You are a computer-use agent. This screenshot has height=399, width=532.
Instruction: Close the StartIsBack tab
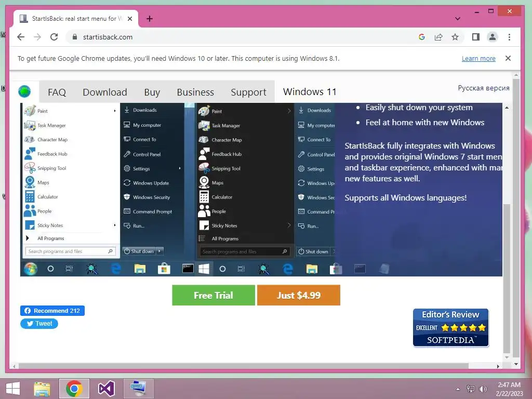click(129, 19)
